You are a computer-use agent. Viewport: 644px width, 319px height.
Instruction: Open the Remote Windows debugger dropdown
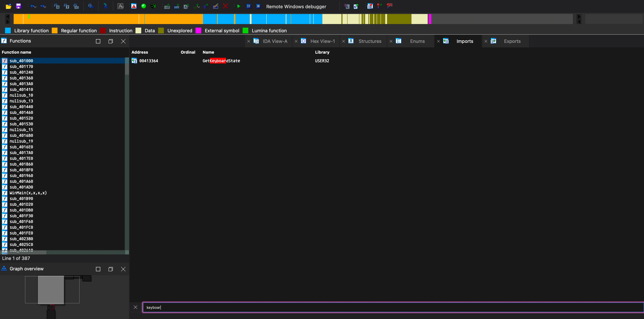click(x=296, y=6)
